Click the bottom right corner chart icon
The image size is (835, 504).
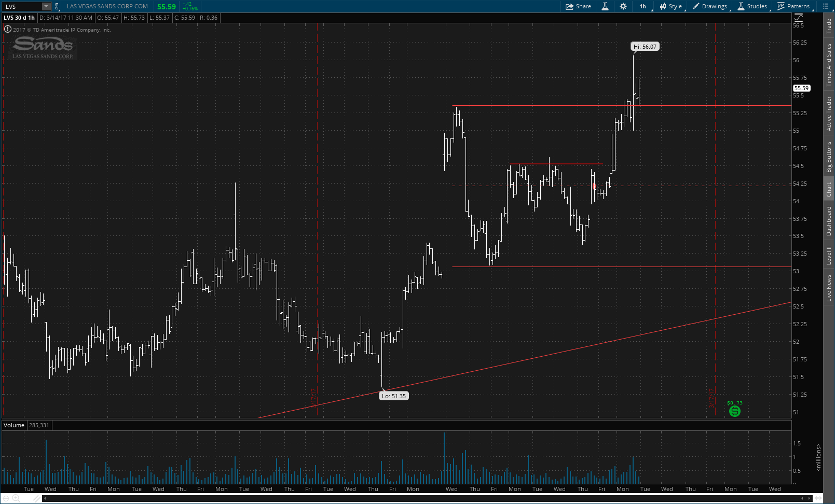pos(819,498)
